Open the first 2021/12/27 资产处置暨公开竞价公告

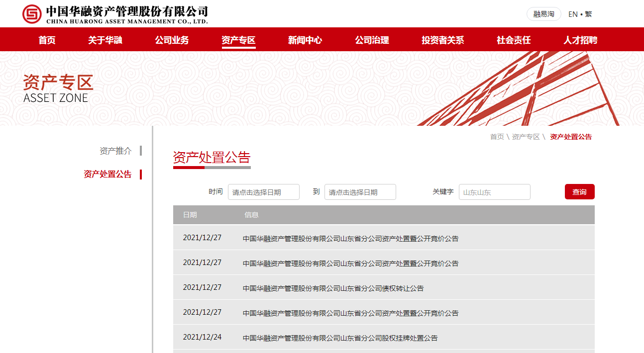click(x=351, y=239)
